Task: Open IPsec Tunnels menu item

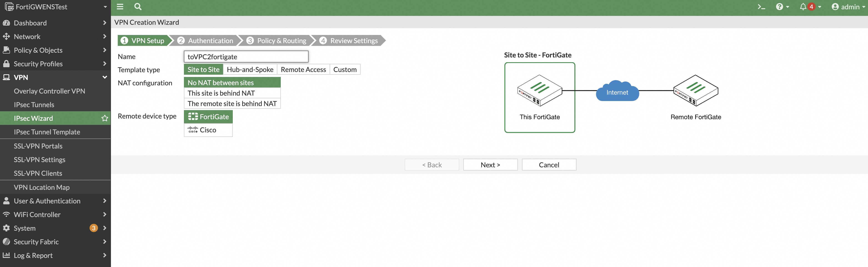Action: [34, 105]
